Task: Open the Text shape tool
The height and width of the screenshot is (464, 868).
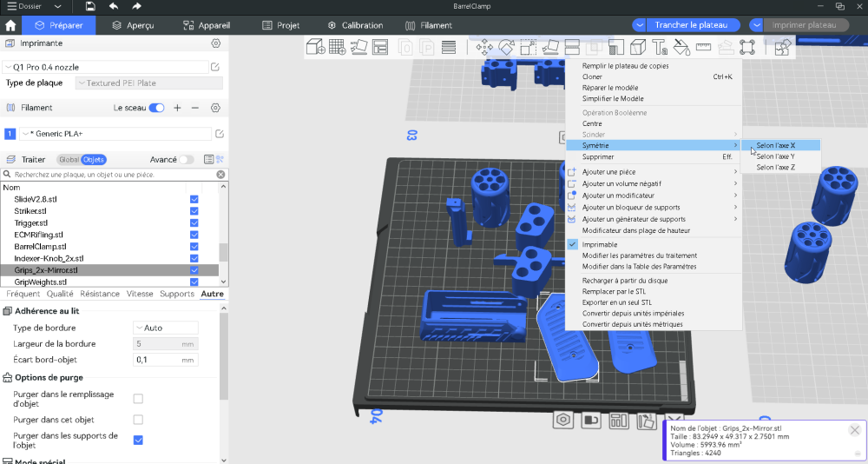Action: click(x=660, y=48)
